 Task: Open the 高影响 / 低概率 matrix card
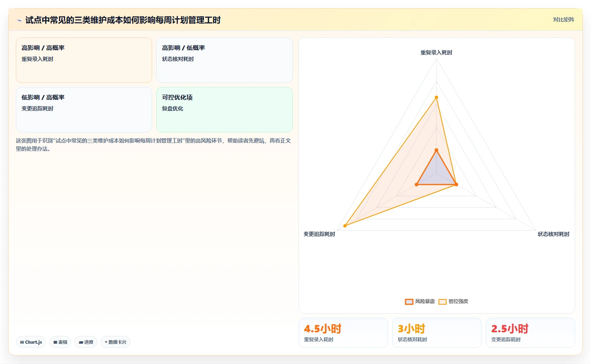point(225,60)
